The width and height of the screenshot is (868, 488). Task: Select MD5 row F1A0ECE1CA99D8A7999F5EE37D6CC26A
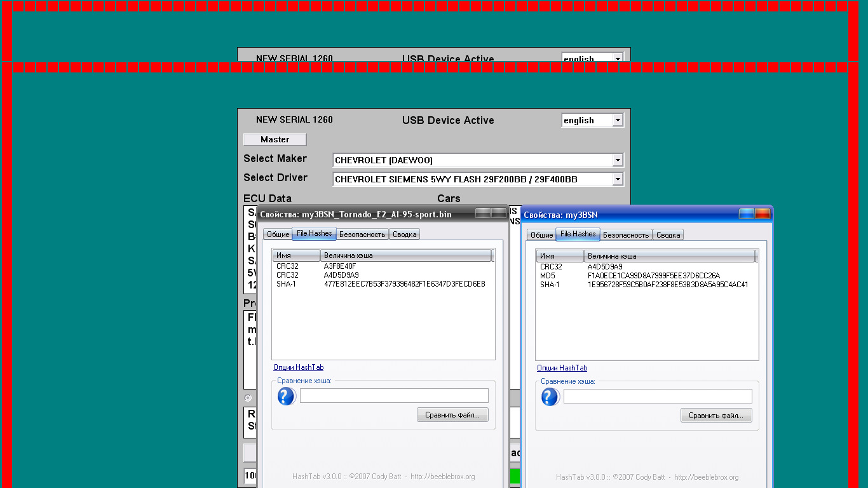[646, 276]
